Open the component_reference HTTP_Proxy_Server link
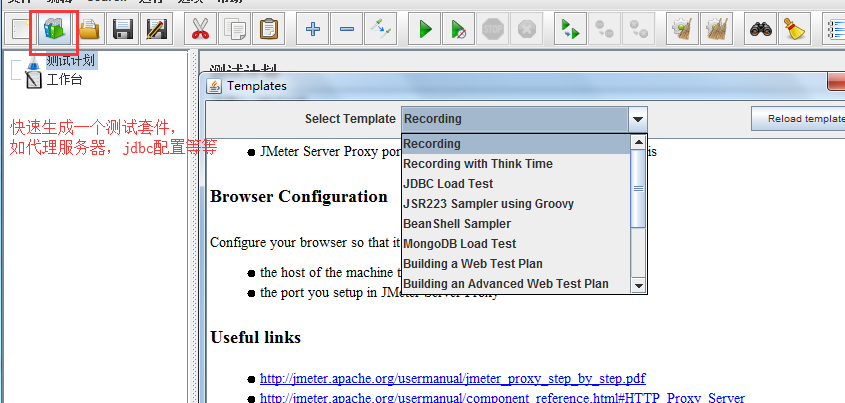 502,398
